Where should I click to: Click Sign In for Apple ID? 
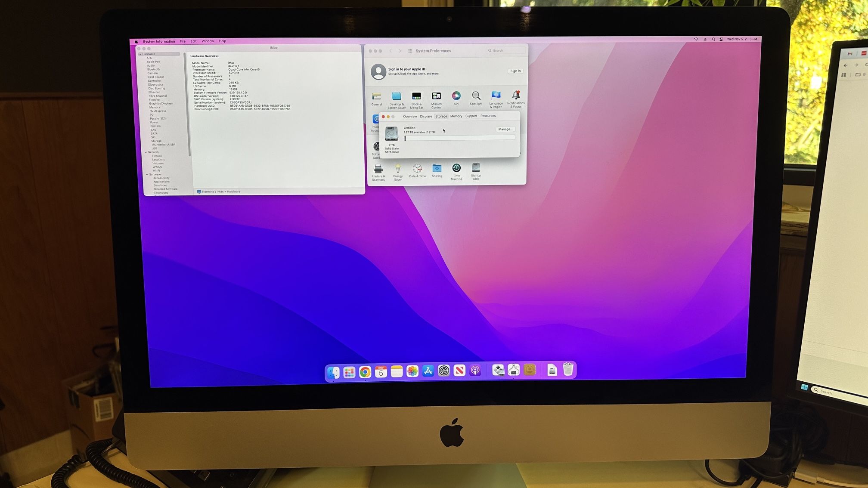515,71
